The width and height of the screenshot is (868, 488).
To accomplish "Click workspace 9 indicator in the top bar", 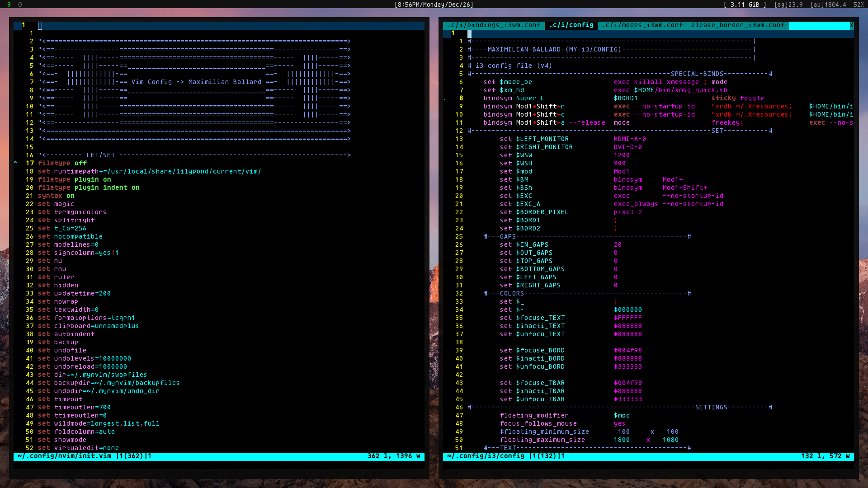I will point(9,5).
